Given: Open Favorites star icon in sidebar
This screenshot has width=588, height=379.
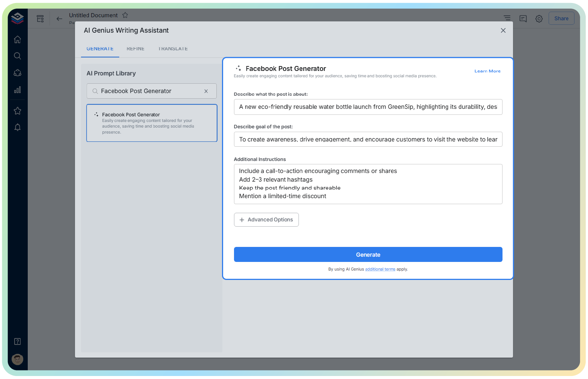Looking at the screenshot, I should point(17,111).
